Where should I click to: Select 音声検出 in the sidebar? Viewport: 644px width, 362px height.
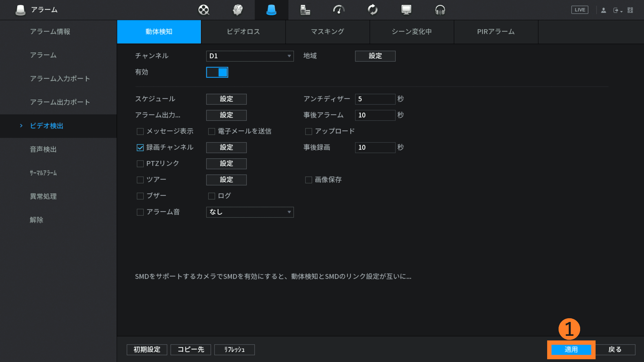(43, 149)
